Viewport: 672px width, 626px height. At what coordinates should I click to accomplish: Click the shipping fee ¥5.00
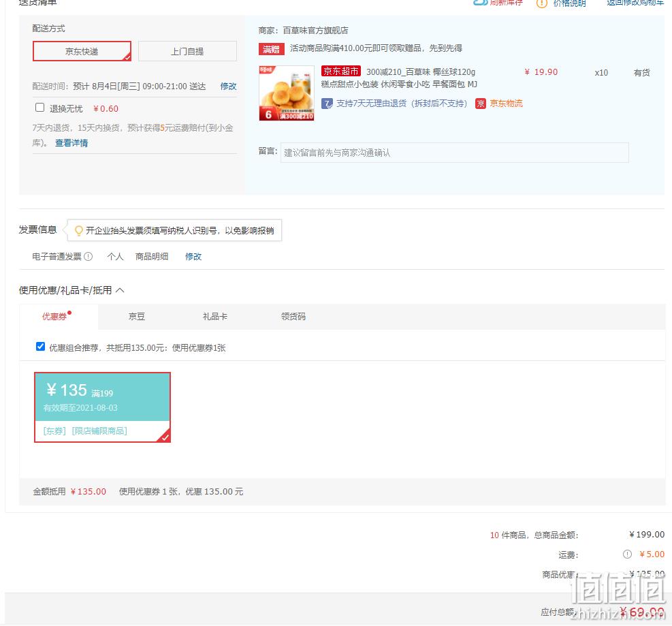pos(652,554)
